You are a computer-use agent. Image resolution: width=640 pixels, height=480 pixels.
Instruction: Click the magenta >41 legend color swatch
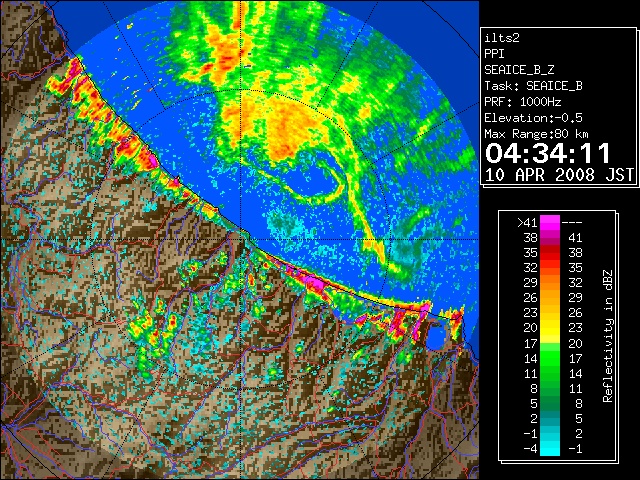(550, 222)
